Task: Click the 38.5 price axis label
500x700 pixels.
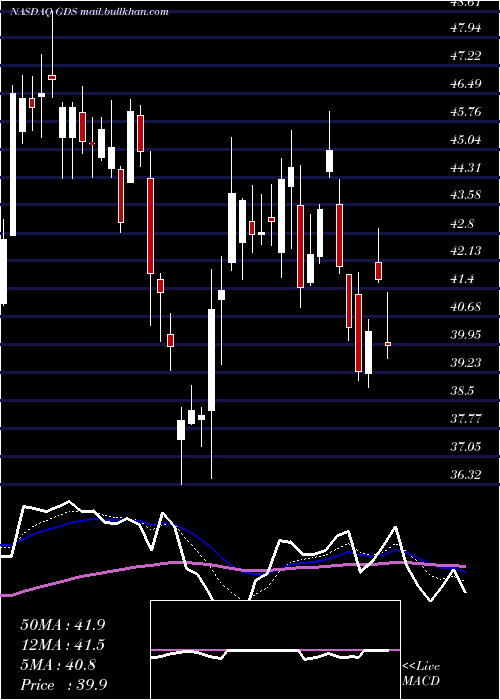Action: (463, 391)
